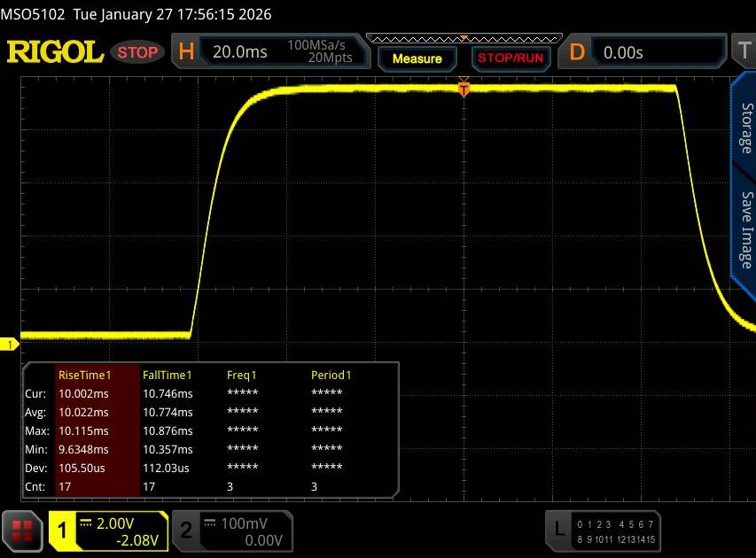
Task: Select the orange trigger position marker
Action: 463,87
